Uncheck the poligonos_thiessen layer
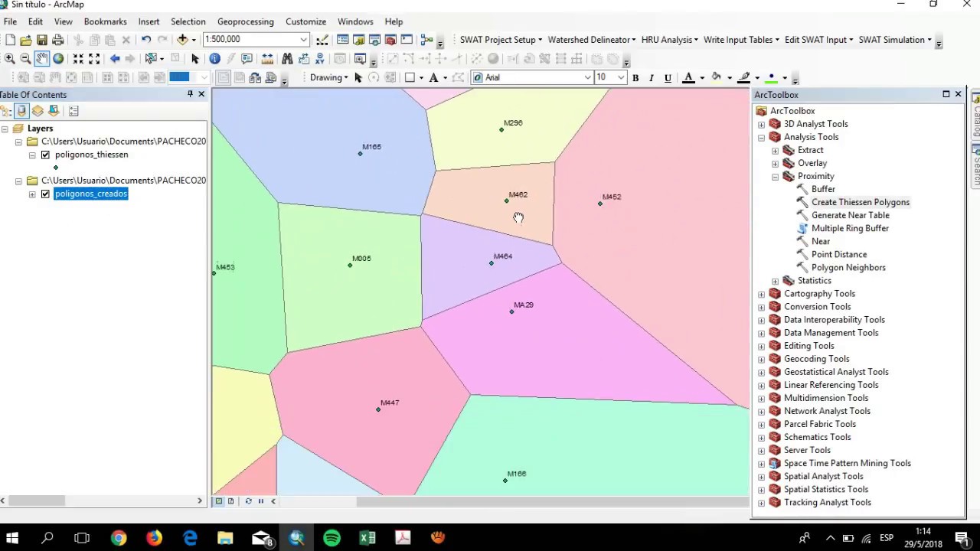980x551 pixels. point(45,155)
